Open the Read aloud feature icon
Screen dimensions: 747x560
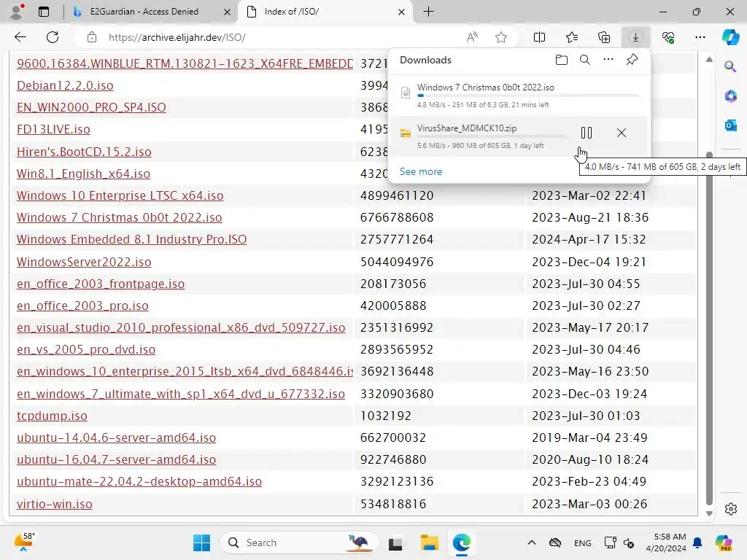472,37
